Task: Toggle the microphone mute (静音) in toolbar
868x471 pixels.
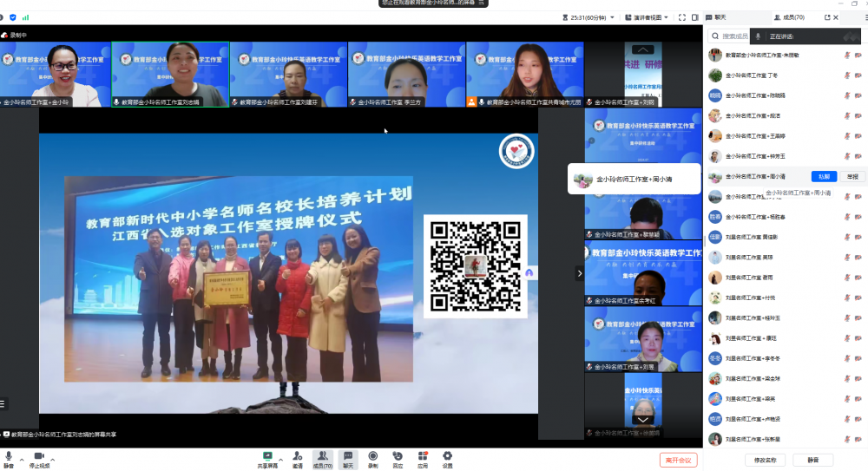Action: pyautogui.click(x=9, y=458)
